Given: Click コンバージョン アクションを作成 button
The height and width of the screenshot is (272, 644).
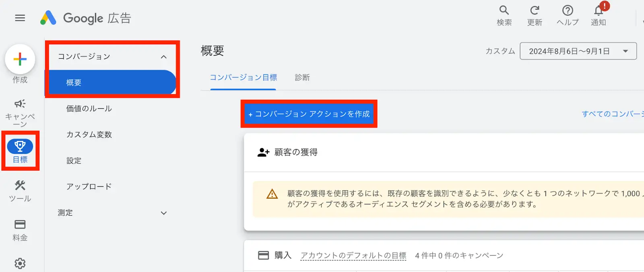Looking at the screenshot, I should pos(309,114).
